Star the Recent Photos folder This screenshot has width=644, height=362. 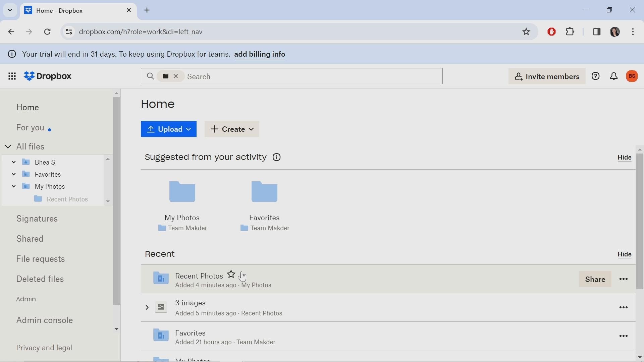pyautogui.click(x=231, y=275)
